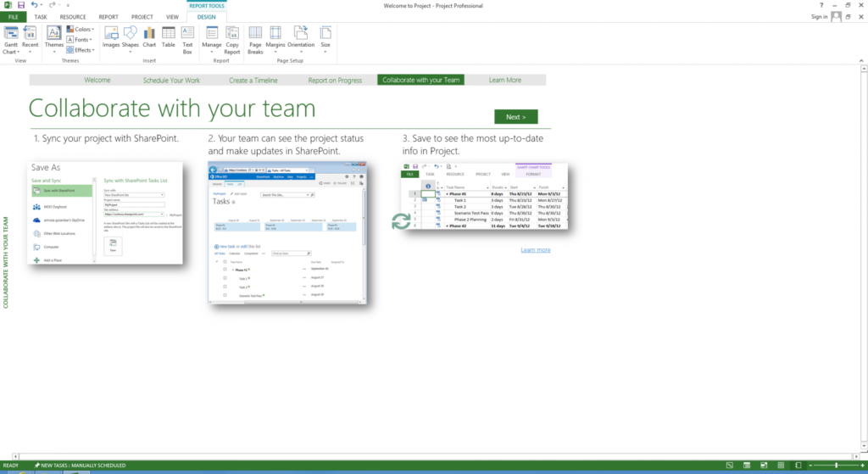Screen dimensions: 868x474
Task: Open the Shapes insert menu
Action: click(x=130, y=41)
